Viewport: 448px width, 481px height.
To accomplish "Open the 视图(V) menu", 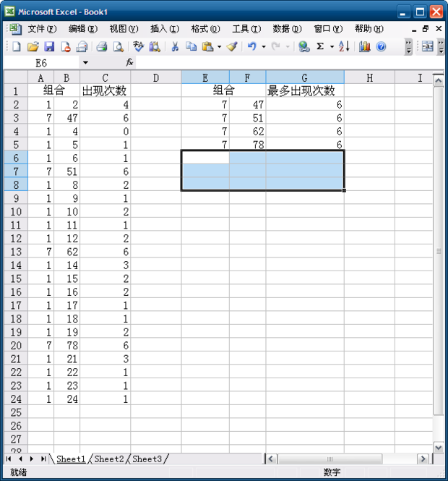I will 124,29.
